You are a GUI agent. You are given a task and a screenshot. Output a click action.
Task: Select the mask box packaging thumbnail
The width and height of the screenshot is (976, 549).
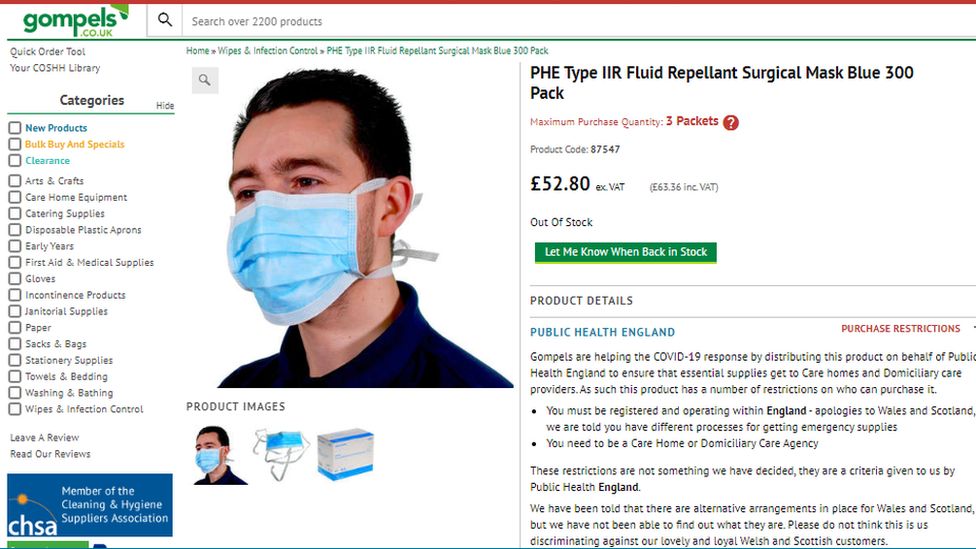(x=345, y=454)
